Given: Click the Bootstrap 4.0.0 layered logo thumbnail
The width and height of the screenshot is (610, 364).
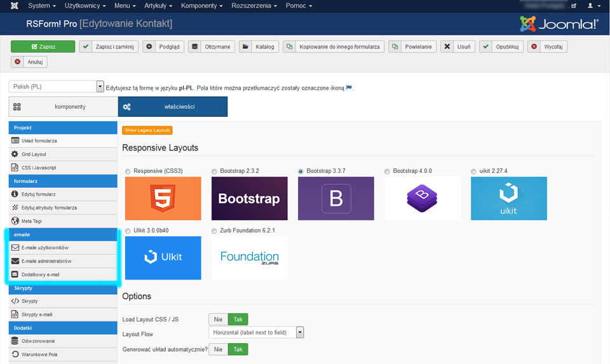Looking at the screenshot, I should click(x=422, y=198).
